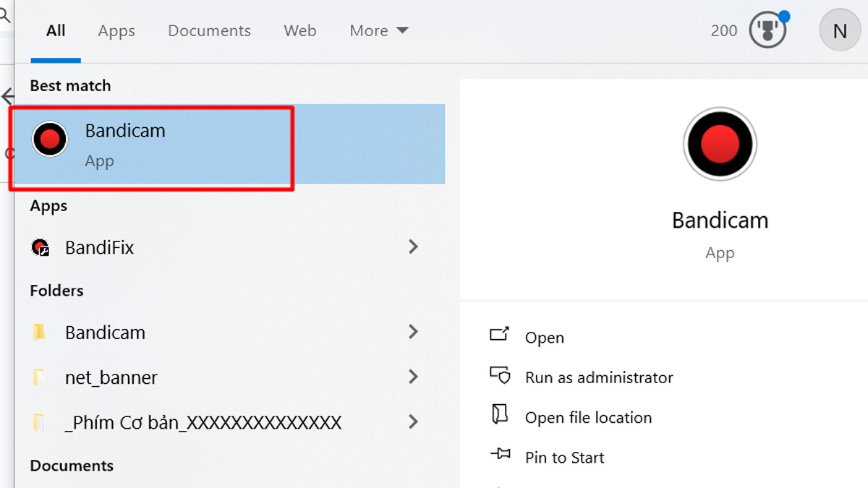
Task: Click the Run as administrator shield icon
Action: point(500,374)
